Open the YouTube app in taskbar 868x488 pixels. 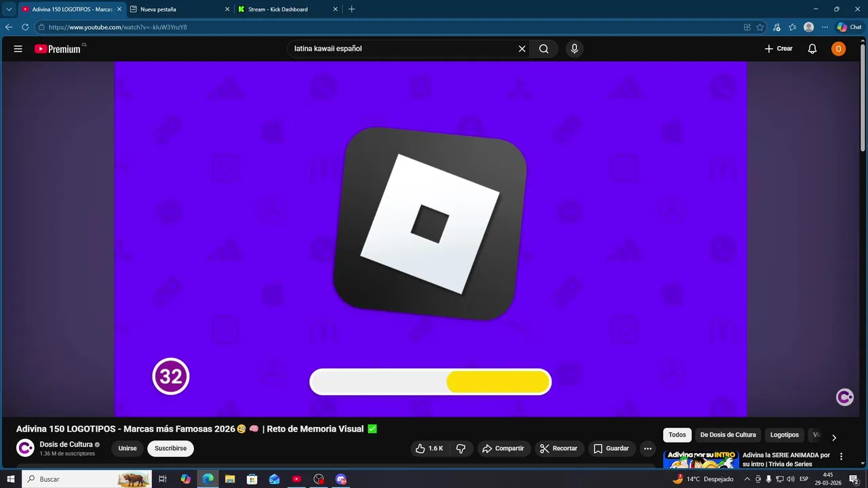[x=296, y=479]
